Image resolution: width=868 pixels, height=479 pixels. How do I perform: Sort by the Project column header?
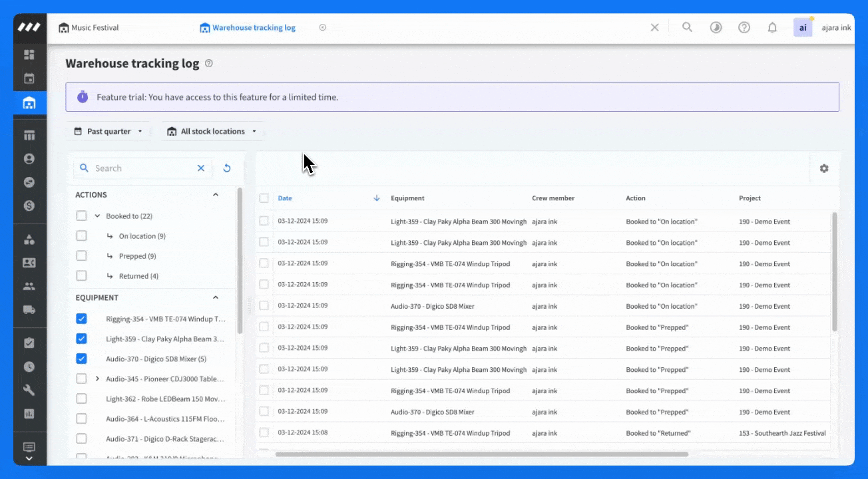[750, 198]
